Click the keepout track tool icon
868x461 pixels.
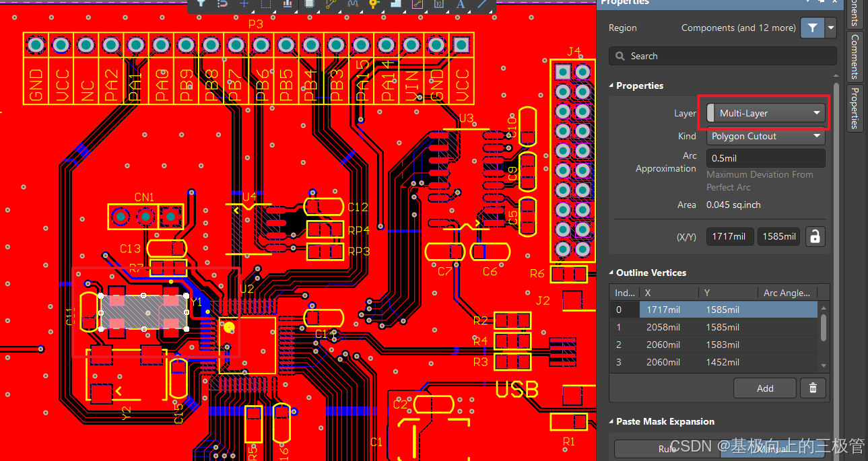[x=417, y=3]
